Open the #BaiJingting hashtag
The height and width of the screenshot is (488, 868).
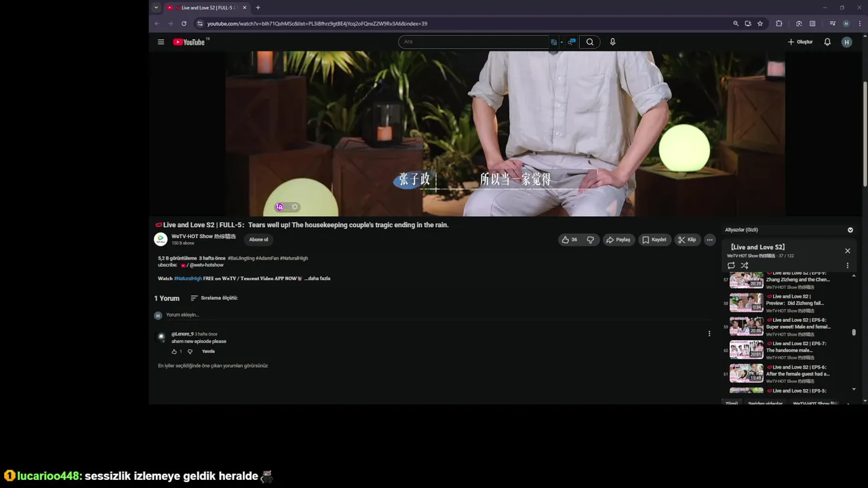point(241,258)
